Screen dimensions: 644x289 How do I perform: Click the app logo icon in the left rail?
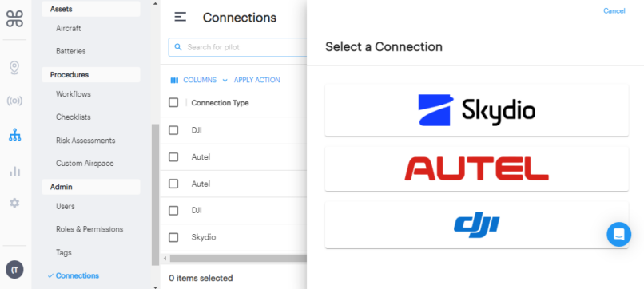14,18
